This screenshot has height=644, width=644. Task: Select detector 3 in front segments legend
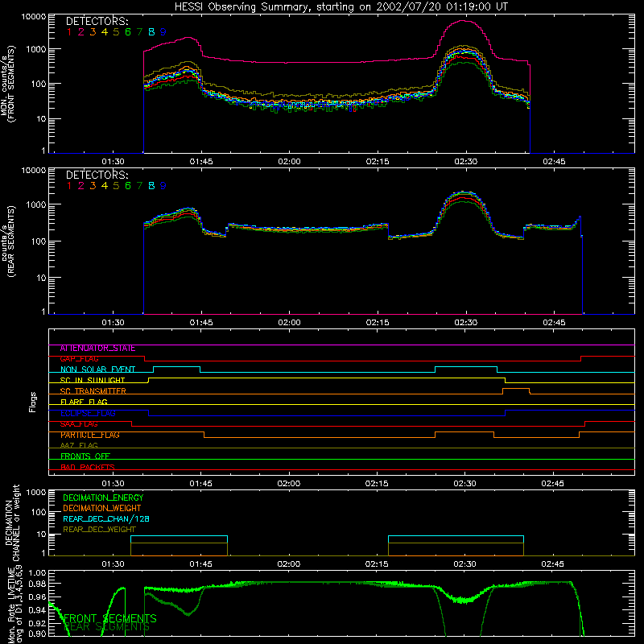pyautogui.click(x=93, y=32)
